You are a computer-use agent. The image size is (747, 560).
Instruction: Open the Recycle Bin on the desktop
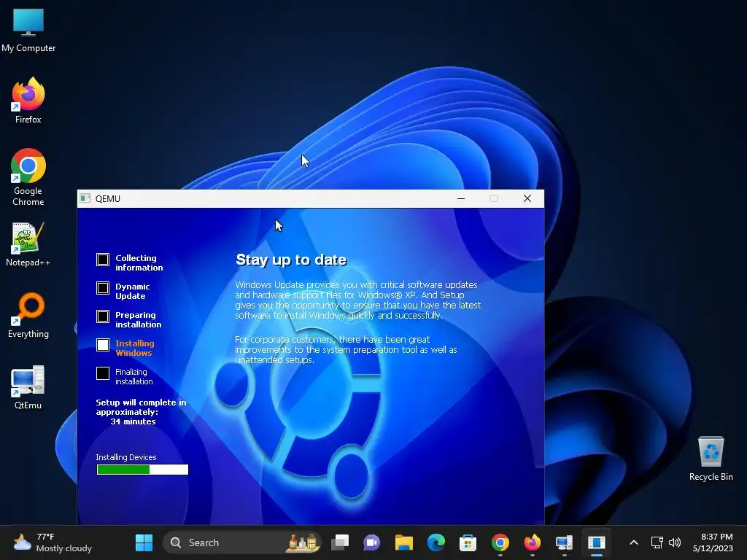[x=711, y=458]
